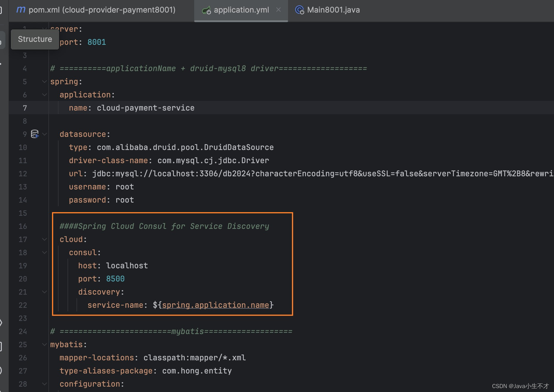
Task: Collapse the mybatis block at line 25
Action: pos(45,344)
